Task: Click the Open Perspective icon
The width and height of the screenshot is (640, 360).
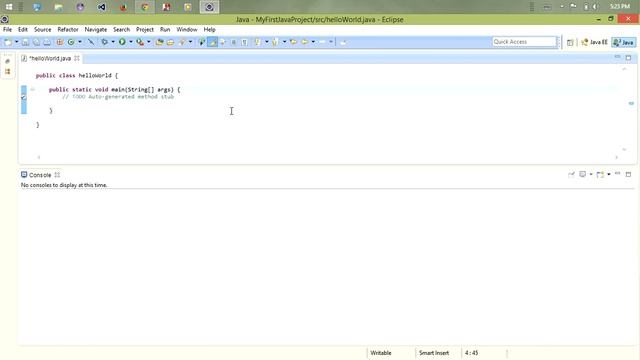Action: pos(570,42)
